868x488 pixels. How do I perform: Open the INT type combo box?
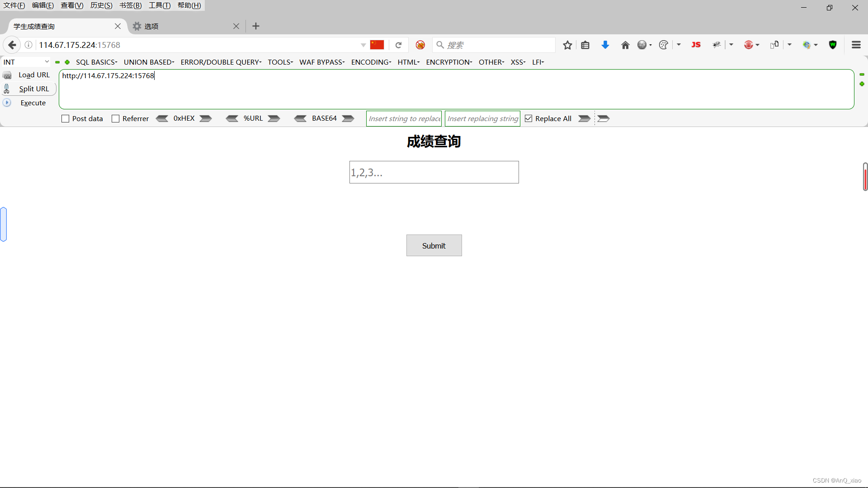click(x=26, y=62)
